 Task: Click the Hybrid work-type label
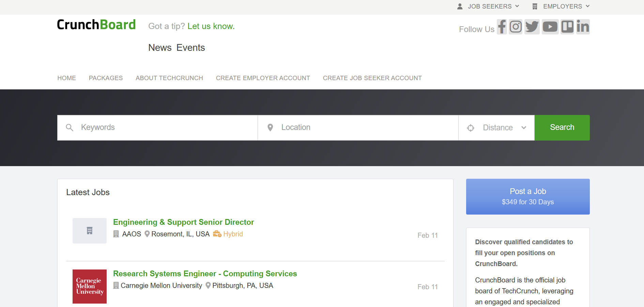point(233,234)
